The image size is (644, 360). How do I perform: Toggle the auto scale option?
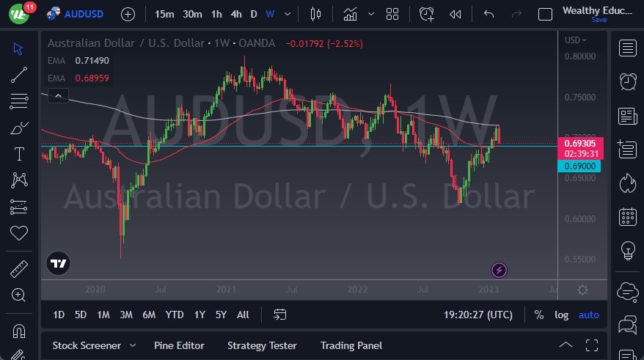coord(588,315)
